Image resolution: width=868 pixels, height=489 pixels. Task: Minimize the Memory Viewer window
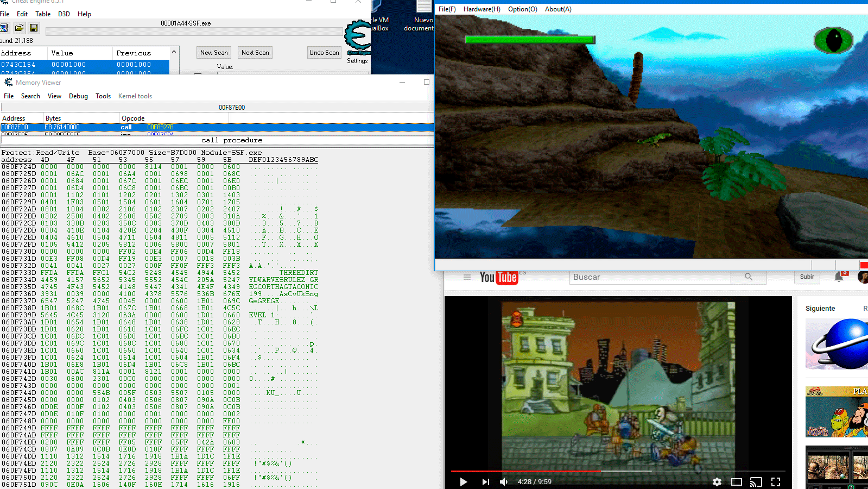[402, 82]
